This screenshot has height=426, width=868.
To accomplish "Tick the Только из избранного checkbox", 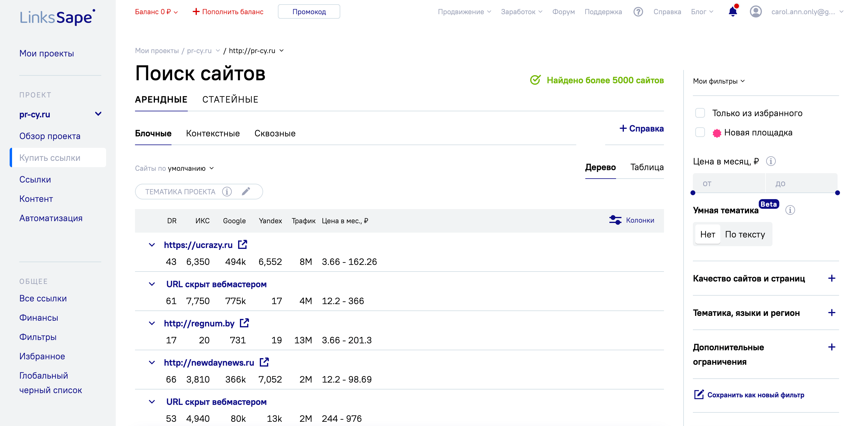I will click(x=700, y=113).
